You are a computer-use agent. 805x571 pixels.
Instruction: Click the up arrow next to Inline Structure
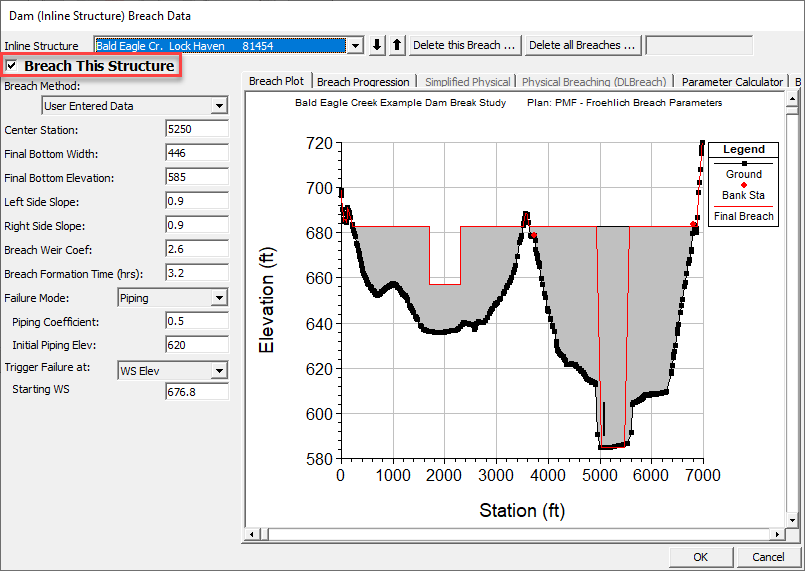[396, 45]
